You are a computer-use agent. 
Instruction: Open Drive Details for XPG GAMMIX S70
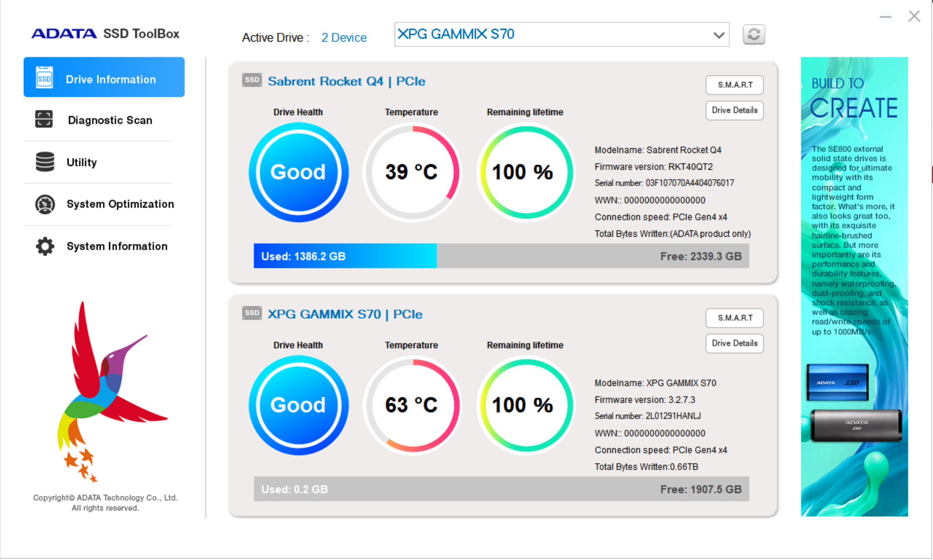[x=734, y=343]
